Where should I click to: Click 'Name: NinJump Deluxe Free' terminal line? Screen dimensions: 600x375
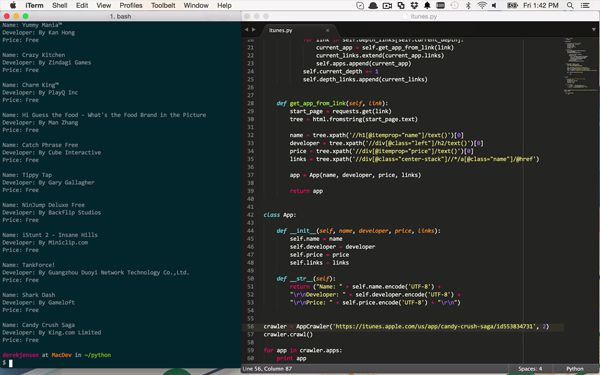[44, 205]
